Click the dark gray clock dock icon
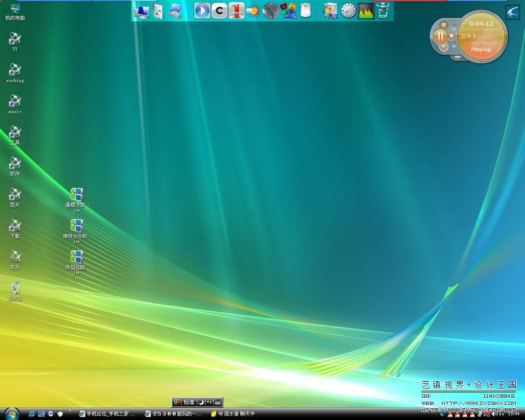The image size is (525, 420). pyautogui.click(x=270, y=11)
